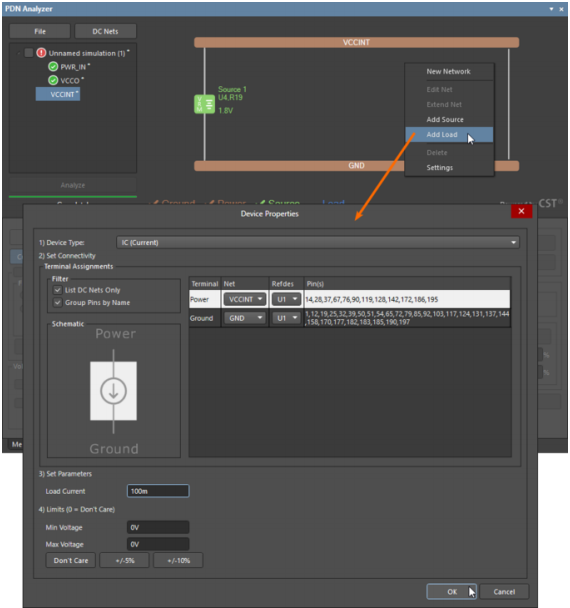
Task: Check the box next to Unnamed simulation
Action: (x=28, y=53)
